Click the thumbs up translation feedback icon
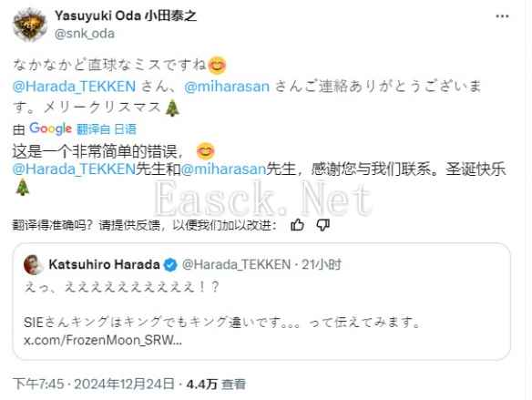 [297, 224]
